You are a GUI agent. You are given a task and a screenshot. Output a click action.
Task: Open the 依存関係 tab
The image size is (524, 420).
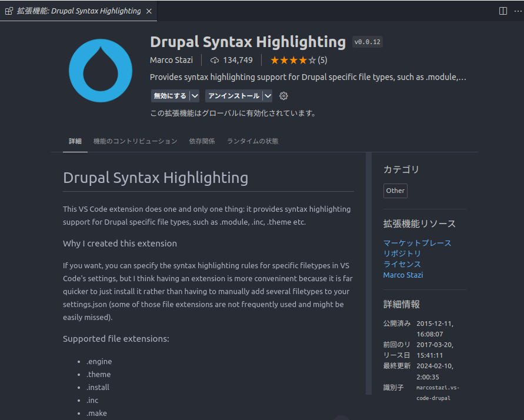tap(202, 141)
